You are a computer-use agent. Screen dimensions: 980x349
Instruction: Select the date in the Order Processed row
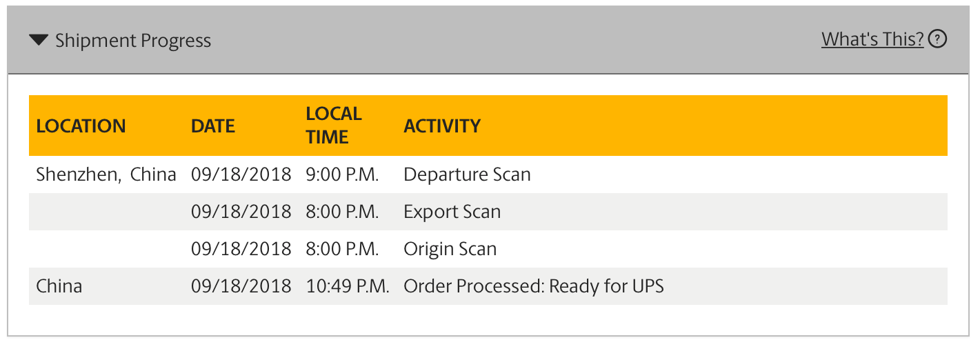tap(241, 286)
